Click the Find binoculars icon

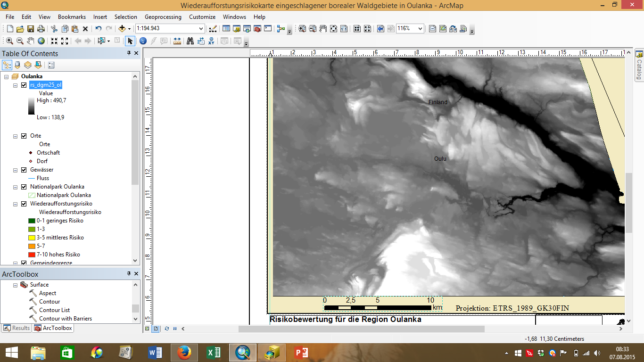pyautogui.click(x=190, y=41)
